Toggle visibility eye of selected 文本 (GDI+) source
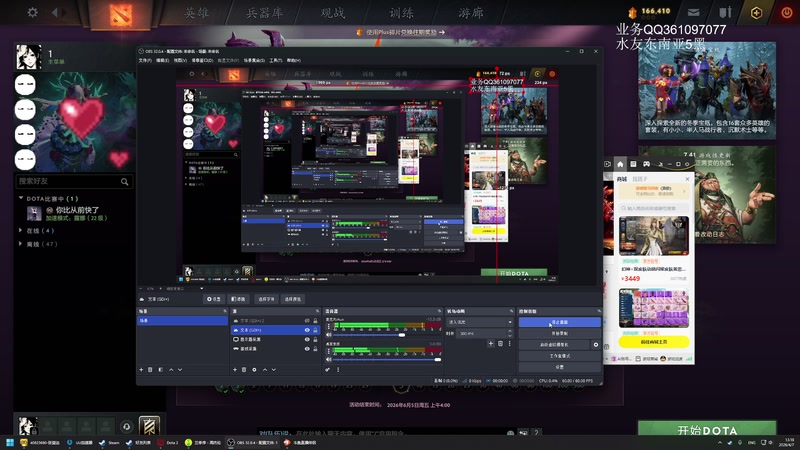Image resolution: width=800 pixels, height=450 pixels. click(x=307, y=330)
